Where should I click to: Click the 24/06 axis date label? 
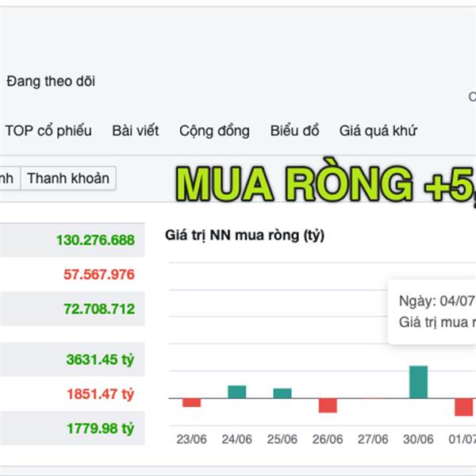[x=236, y=440]
